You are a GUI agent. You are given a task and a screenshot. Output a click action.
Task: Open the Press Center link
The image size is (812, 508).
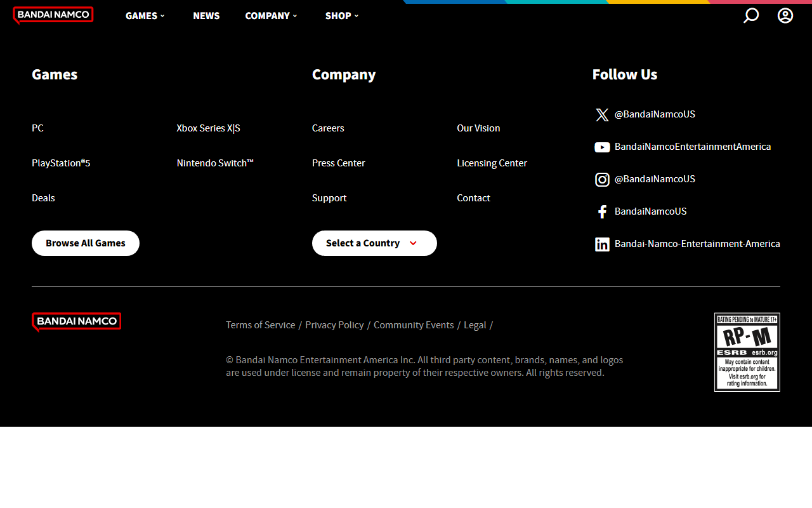tap(339, 163)
